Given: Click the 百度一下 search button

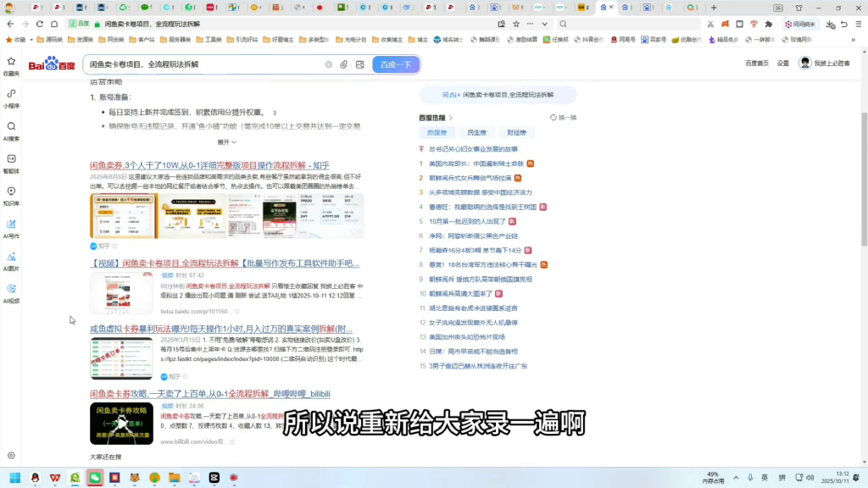Looking at the screenshot, I should click(396, 64).
